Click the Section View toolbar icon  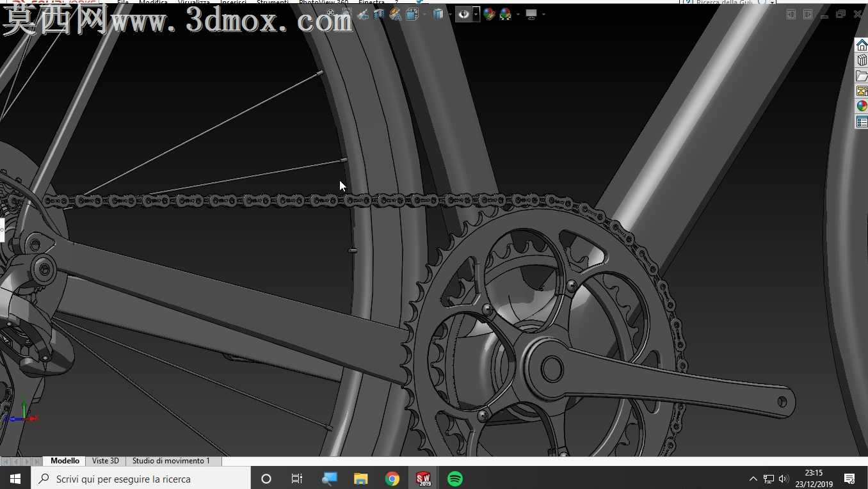(x=380, y=14)
